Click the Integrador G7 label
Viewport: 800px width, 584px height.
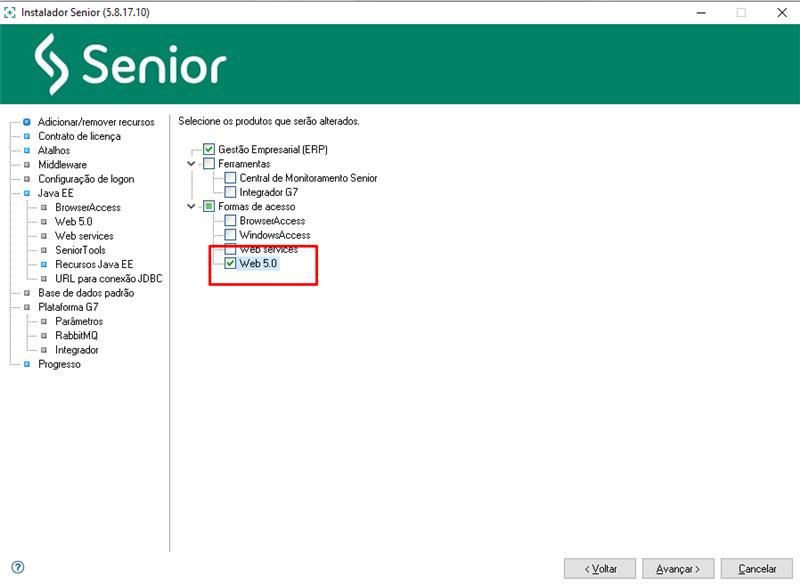coord(269,192)
